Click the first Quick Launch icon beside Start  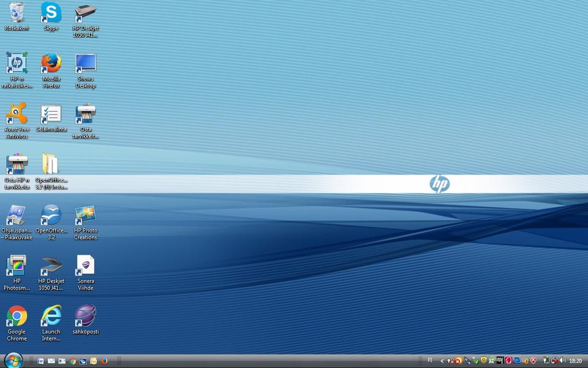click(40, 361)
